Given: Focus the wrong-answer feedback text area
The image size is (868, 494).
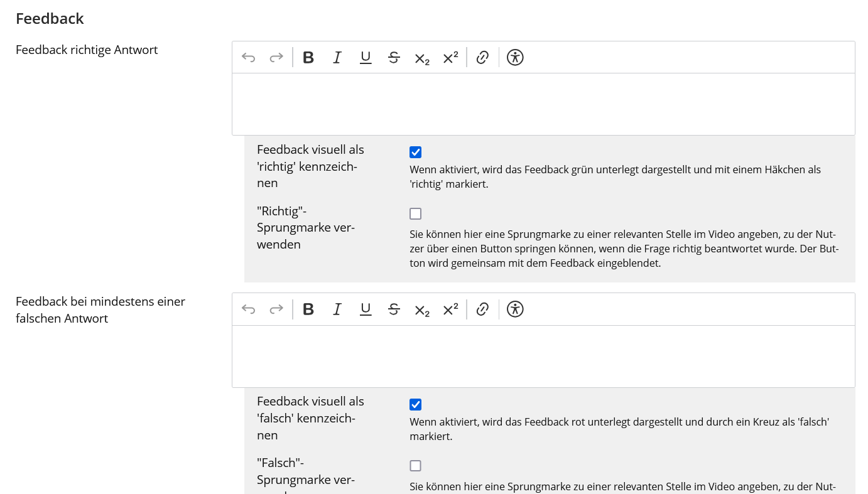Looking at the screenshot, I should [543, 356].
